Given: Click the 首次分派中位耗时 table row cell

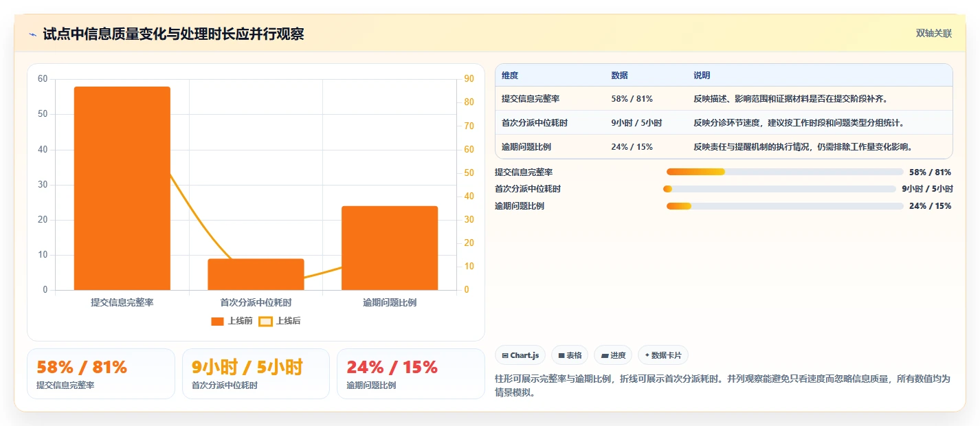Looking at the screenshot, I should point(535,123).
